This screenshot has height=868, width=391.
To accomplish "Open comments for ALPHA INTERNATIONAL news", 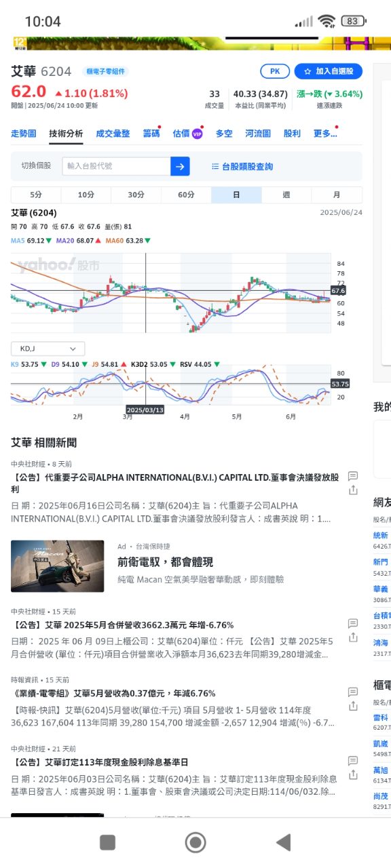I will [x=353, y=476].
